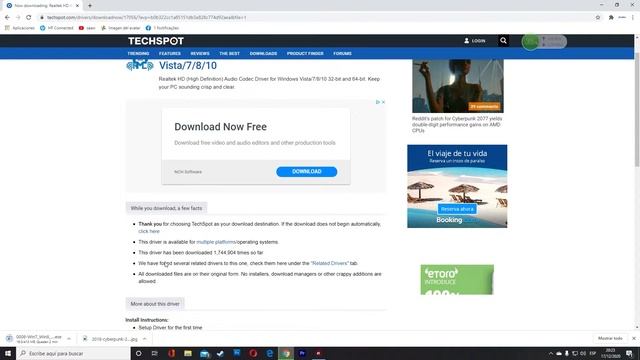This screenshot has width=640, height=360.
Task: Open the Aplicaciones bookmarks shortcut
Action: click(20, 28)
